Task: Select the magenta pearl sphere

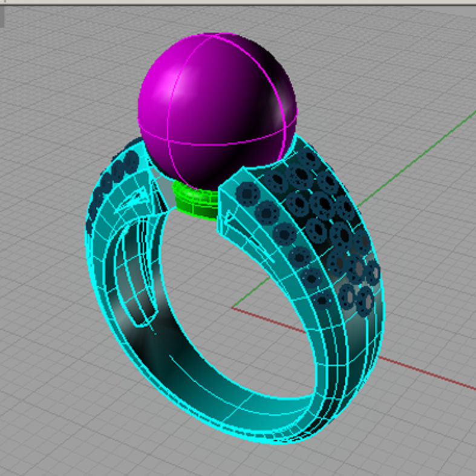Action: click(x=217, y=111)
